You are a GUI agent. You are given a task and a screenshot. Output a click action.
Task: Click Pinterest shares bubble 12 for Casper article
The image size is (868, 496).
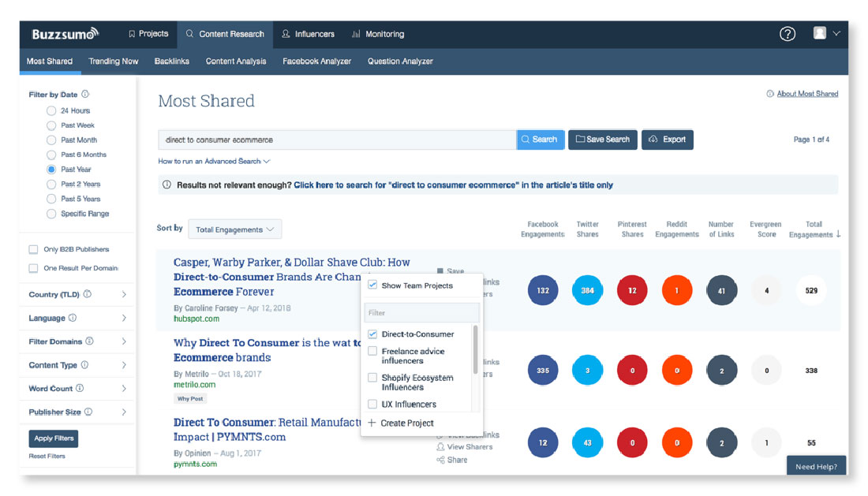tap(632, 290)
